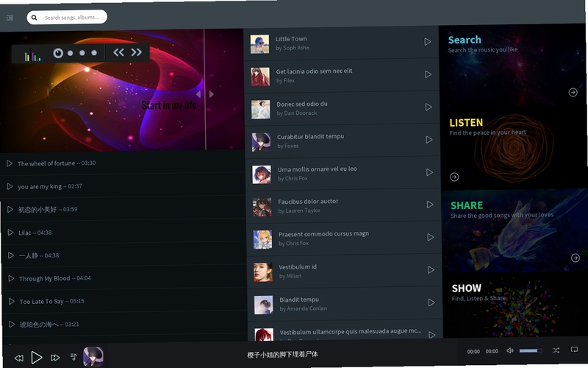The width and height of the screenshot is (588, 368).
Task: Click Start in my life banner text
Action: click(x=169, y=105)
